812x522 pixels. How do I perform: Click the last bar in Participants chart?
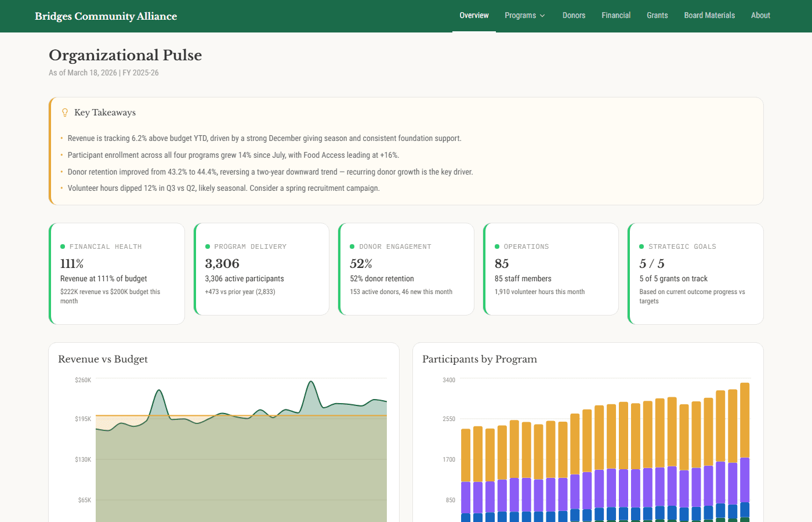click(745, 452)
